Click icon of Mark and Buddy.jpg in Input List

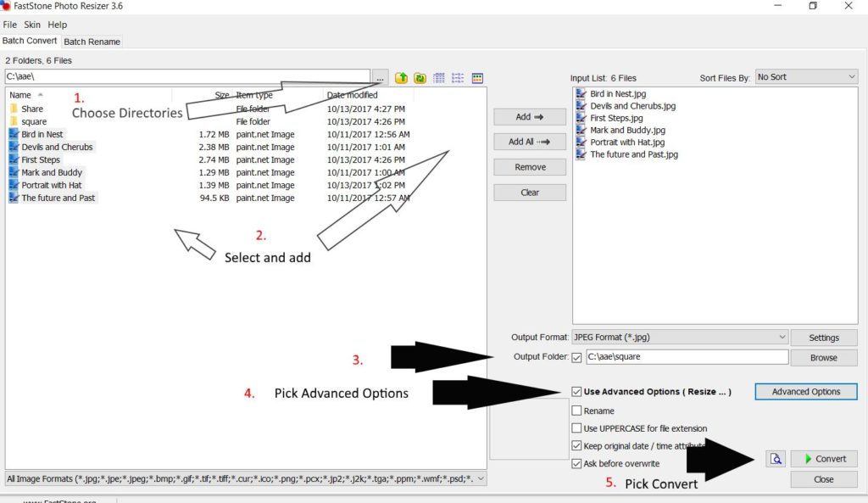581,130
